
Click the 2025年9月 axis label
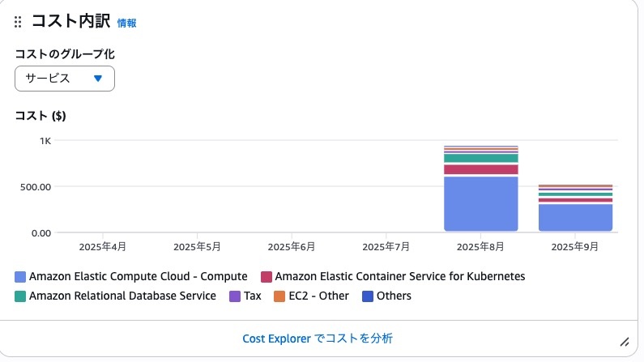pos(575,247)
